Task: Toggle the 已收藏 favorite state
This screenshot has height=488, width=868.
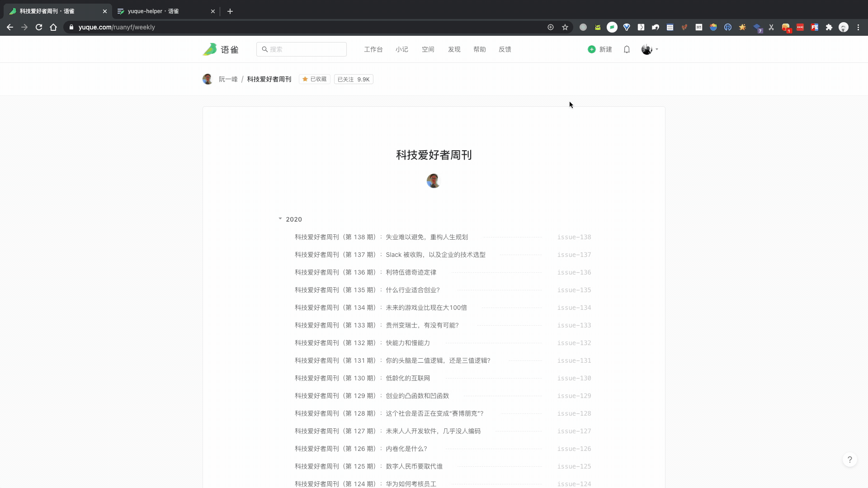Action: point(314,79)
